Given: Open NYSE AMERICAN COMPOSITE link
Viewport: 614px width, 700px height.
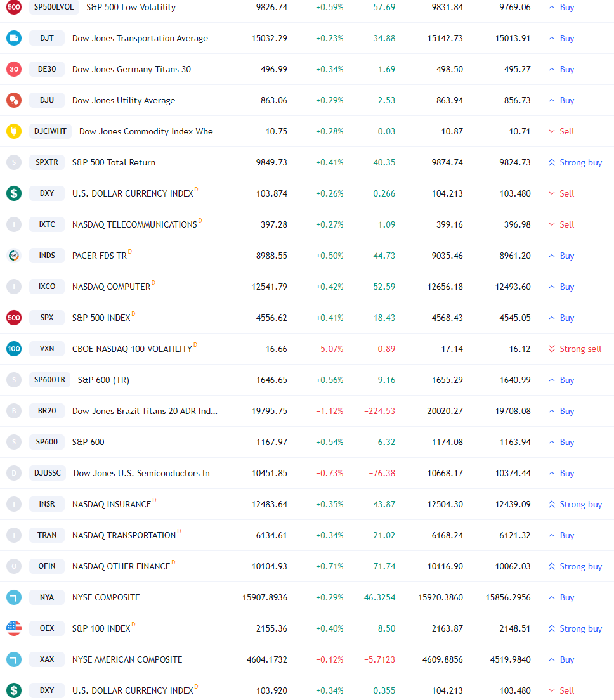Looking at the screenshot, I should 127,659.
